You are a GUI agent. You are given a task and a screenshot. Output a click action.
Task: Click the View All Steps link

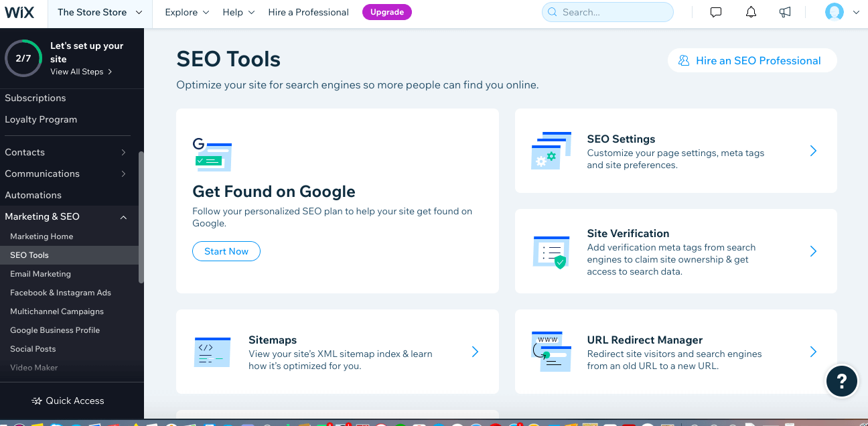tap(81, 72)
